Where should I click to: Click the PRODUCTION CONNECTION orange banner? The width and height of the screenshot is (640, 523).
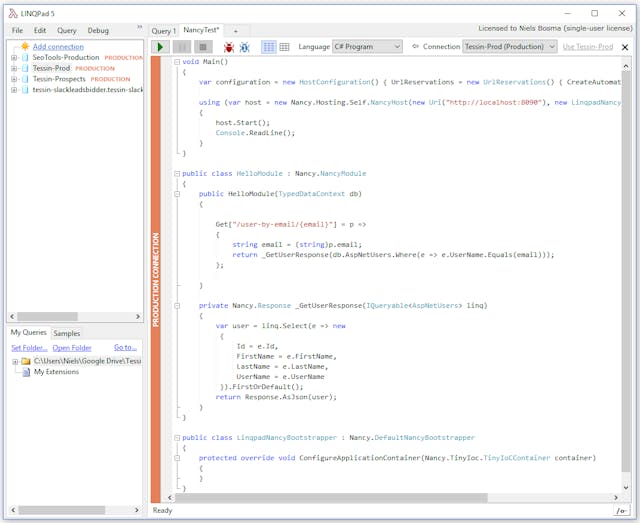pos(156,279)
